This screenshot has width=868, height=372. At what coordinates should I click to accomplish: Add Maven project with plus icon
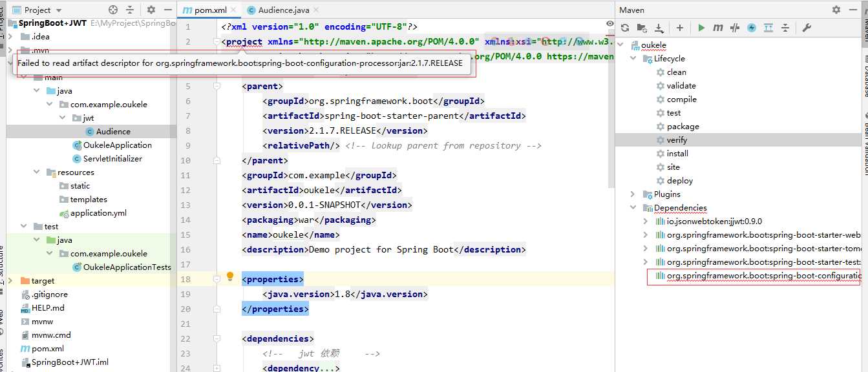[x=680, y=28]
